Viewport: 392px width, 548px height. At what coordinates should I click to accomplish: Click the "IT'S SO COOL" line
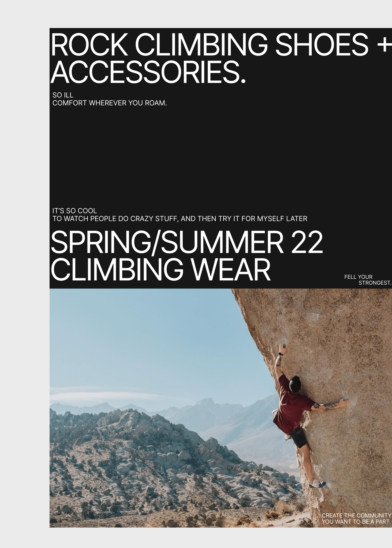pos(75,211)
